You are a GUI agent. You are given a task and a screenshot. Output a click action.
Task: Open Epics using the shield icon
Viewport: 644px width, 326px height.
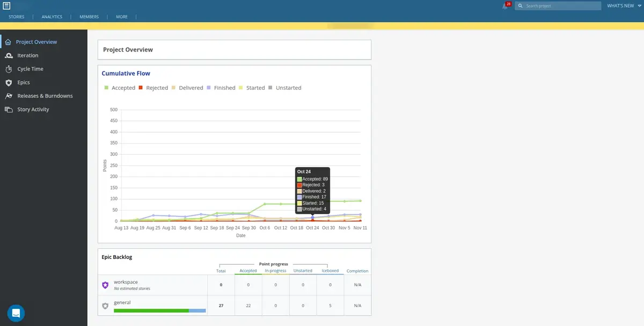(x=9, y=82)
